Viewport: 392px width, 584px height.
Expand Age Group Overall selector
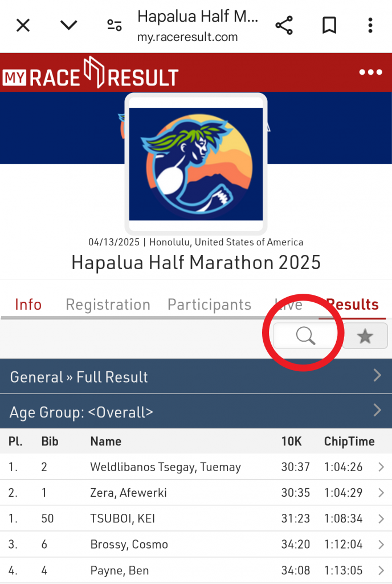(196, 412)
